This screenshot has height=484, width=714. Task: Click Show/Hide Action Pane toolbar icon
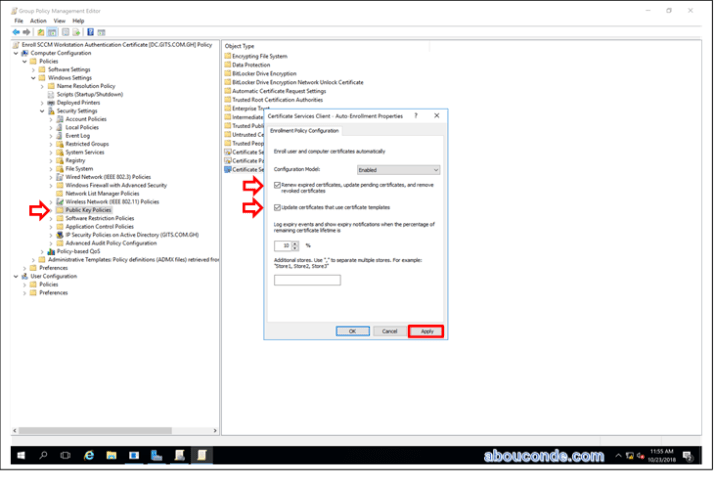coord(101,32)
